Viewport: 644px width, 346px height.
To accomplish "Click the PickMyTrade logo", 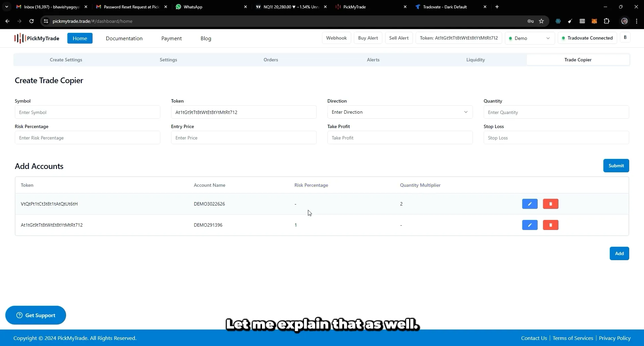I will [x=37, y=38].
